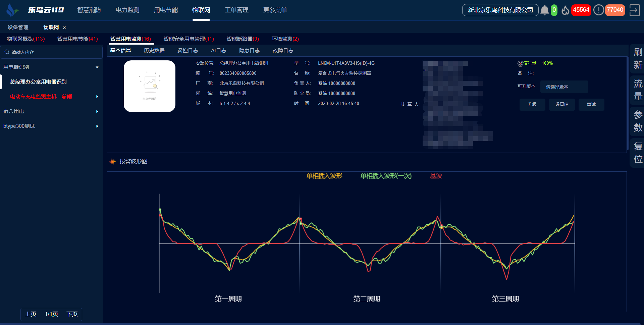Click the alarm waveform pulse icon
This screenshot has height=325, width=644.
112,162
